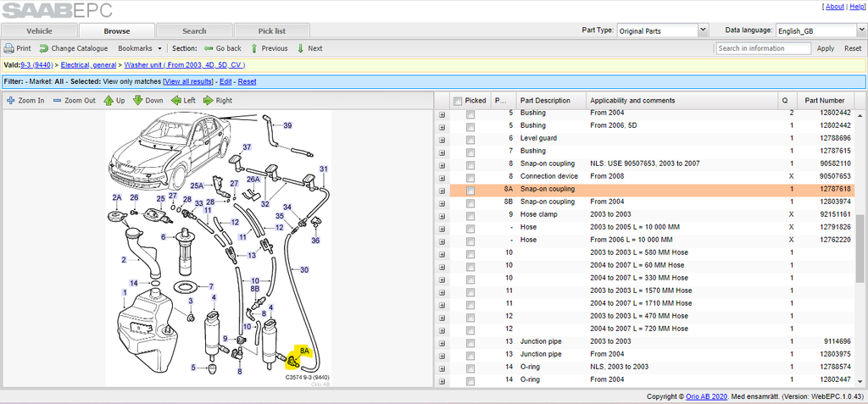Image resolution: width=868 pixels, height=404 pixels.
Task: Pan diagram Right with green arrow
Action: 209,101
